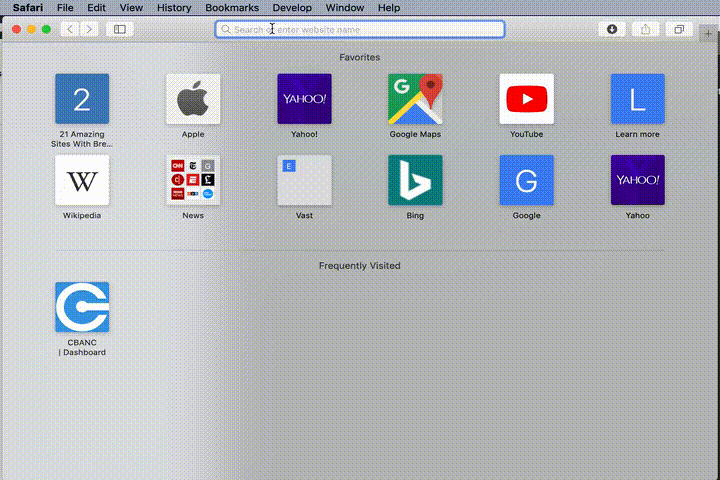720x480 pixels.
Task: Open the Wikipedia favorite icon
Action: coord(82,180)
